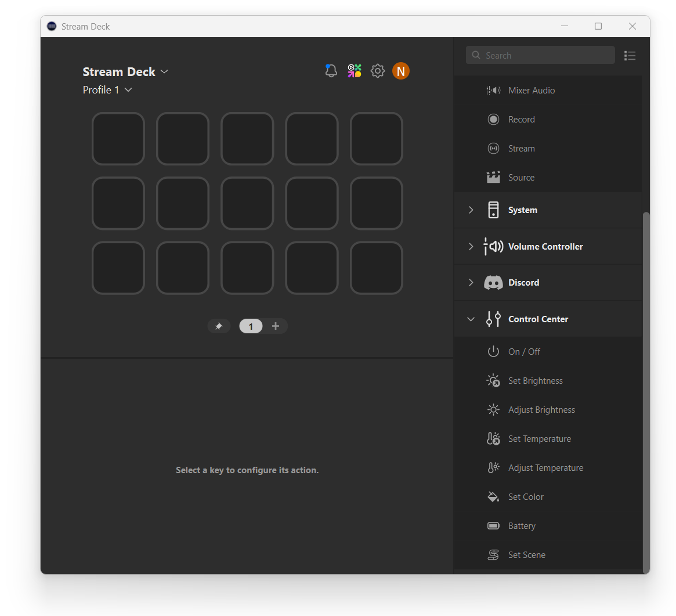This screenshot has height=616, width=676.
Task: Click the Adjust Brightness sun icon
Action: coord(493,409)
